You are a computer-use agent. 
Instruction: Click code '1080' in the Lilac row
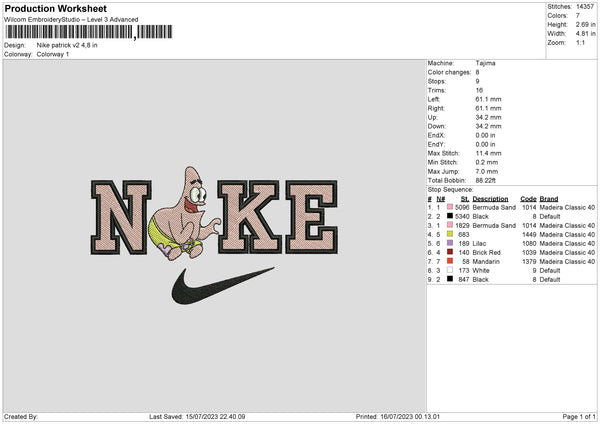[x=529, y=243]
